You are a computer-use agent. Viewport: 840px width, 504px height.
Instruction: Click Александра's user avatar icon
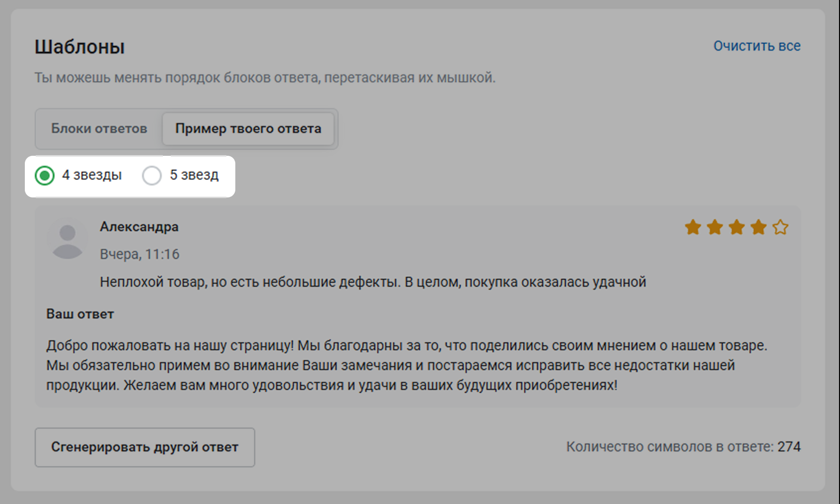point(68,241)
